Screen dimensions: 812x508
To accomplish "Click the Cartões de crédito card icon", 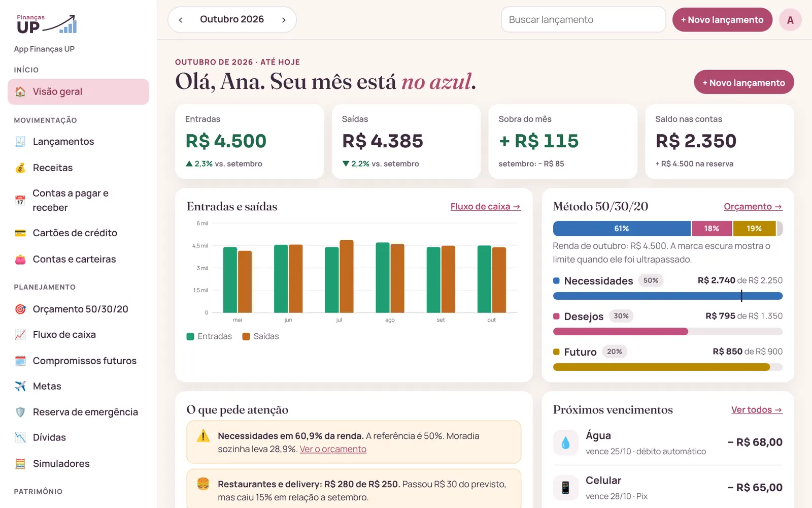I will pyautogui.click(x=20, y=233).
